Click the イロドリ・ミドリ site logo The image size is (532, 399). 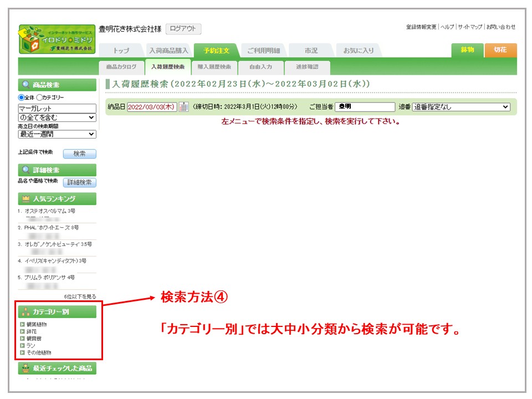57,39
